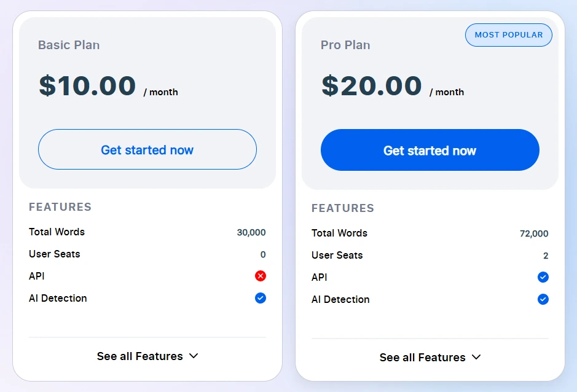
Task: Click the red X icon next to Basic API
Action: (x=260, y=276)
